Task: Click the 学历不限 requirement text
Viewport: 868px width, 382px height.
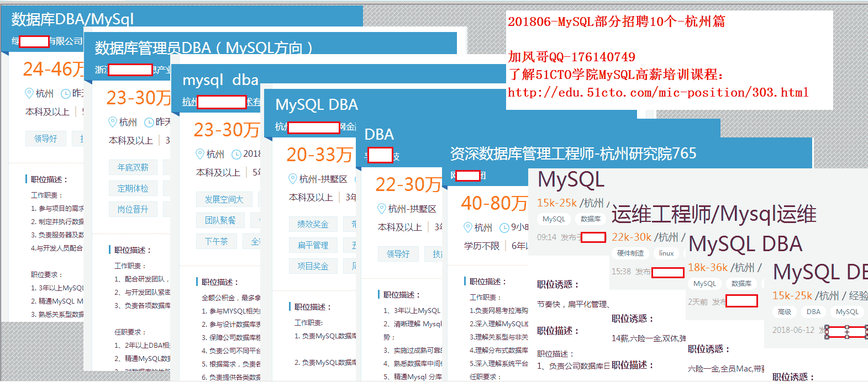Action: pyautogui.click(x=482, y=246)
